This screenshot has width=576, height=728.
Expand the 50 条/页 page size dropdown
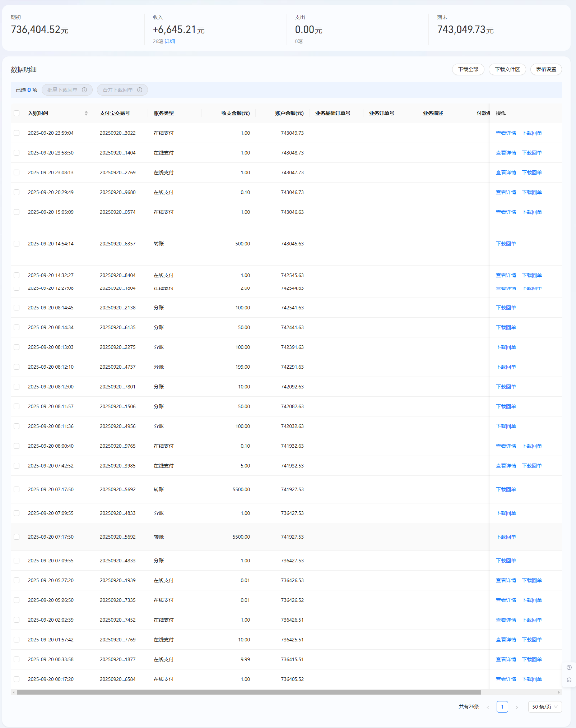pos(545,707)
